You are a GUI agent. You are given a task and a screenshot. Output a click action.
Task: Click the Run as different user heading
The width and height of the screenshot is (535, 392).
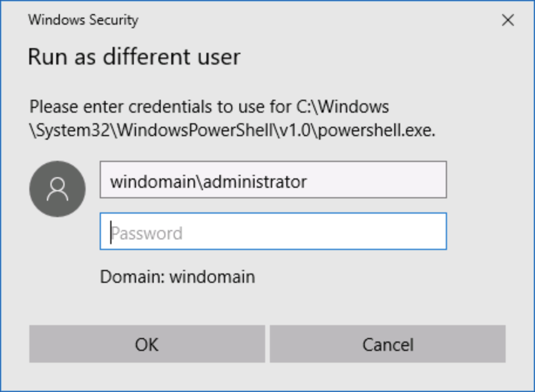pos(134,57)
